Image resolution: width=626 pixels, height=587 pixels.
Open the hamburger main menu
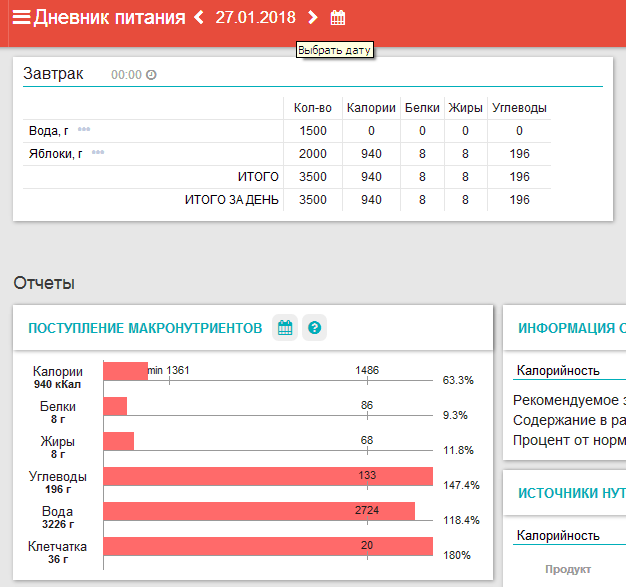[20, 18]
